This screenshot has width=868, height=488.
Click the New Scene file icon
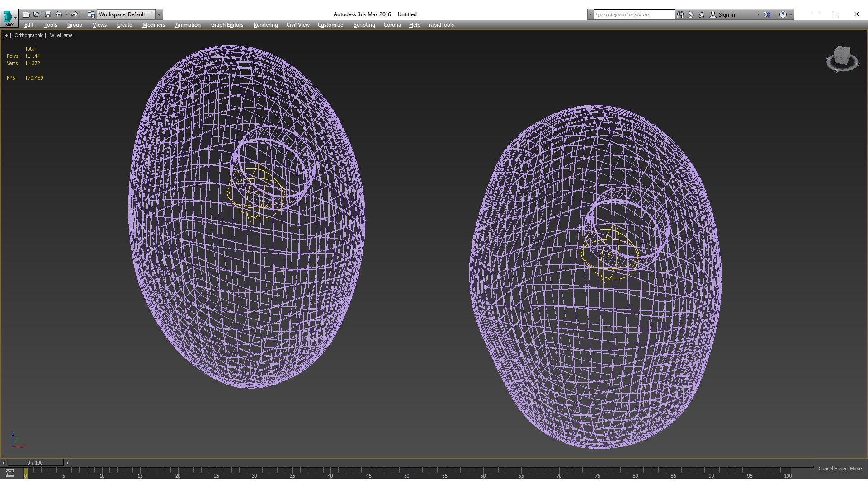pyautogui.click(x=26, y=14)
